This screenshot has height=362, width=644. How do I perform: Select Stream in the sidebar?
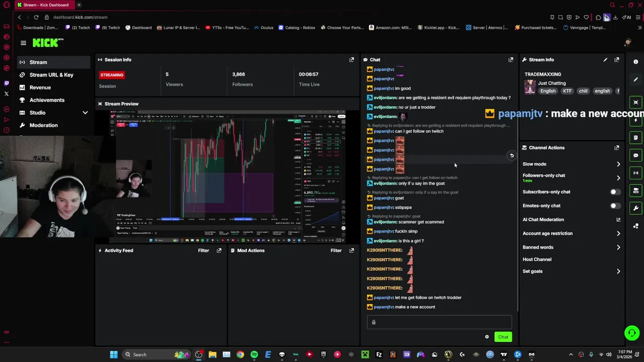[x=53, y=62]
